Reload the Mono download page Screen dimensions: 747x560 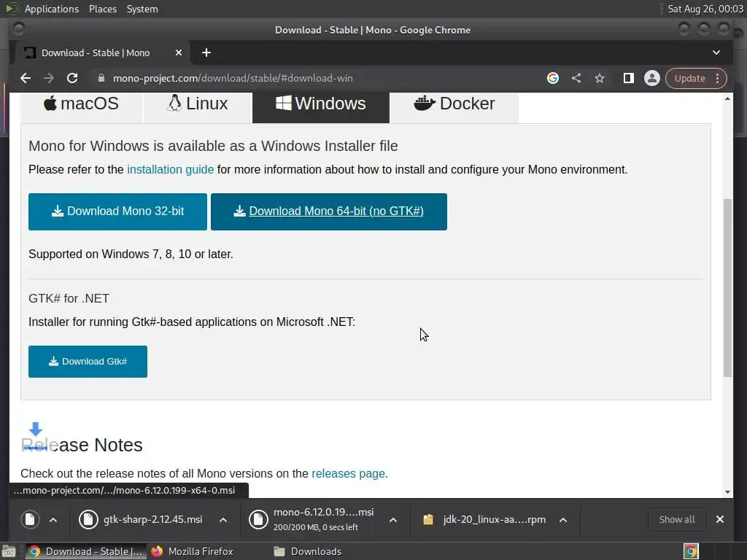click(x=72, y=78)
